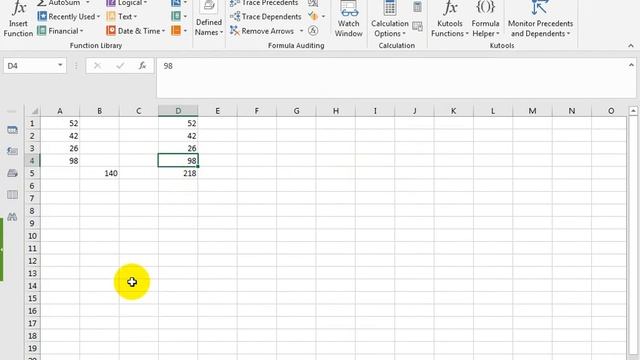The width and height of the screenshot is (640, 360).
Task: Collapse the ribbon with the chevron
Action: click(631, 46)
